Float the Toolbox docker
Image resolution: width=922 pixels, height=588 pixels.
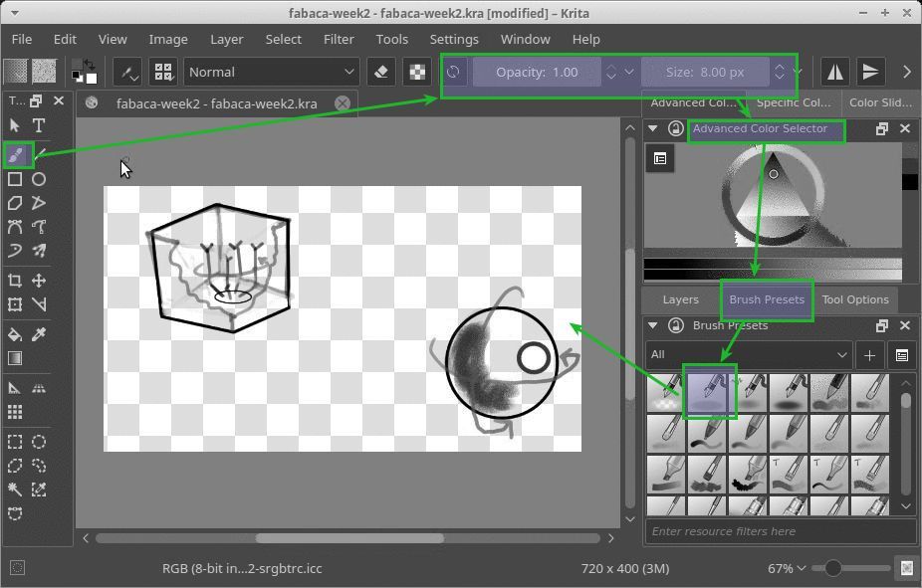(36, 101)
